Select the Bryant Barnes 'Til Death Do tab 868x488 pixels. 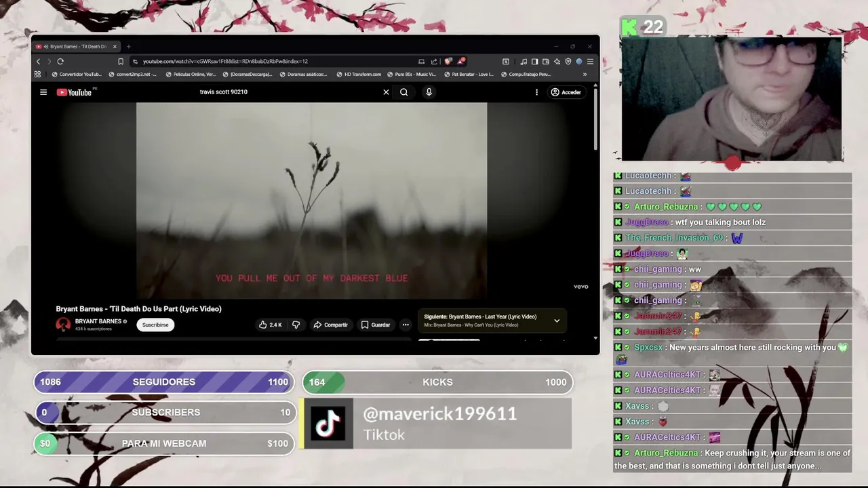[77, 47]
